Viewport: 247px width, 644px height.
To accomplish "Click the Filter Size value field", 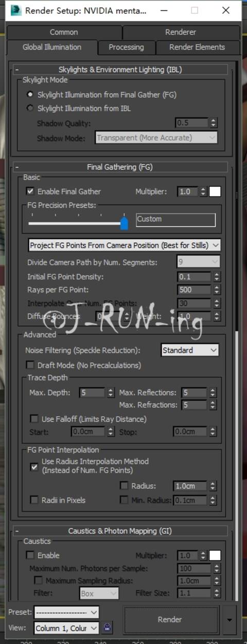I will (x=195, y=593).
